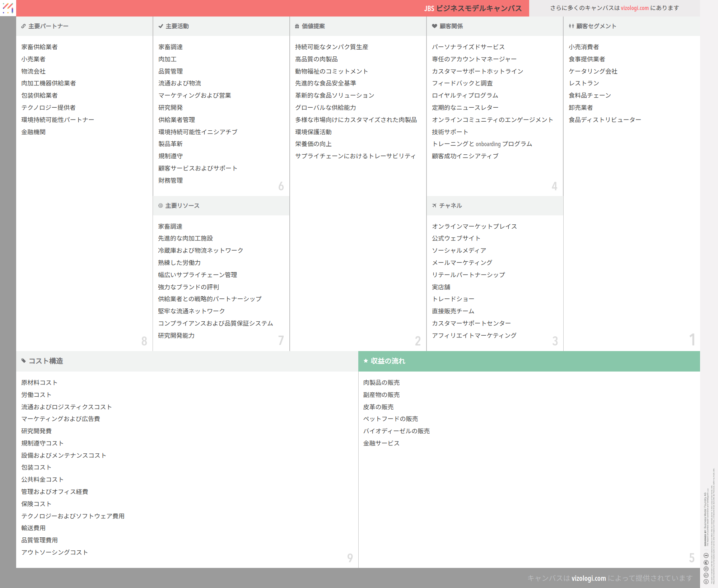This screenshot has width=718, height=588.
Task: Click the tag icon beside コスト構造
Action: pyautogui.click(x=24, y=361)
